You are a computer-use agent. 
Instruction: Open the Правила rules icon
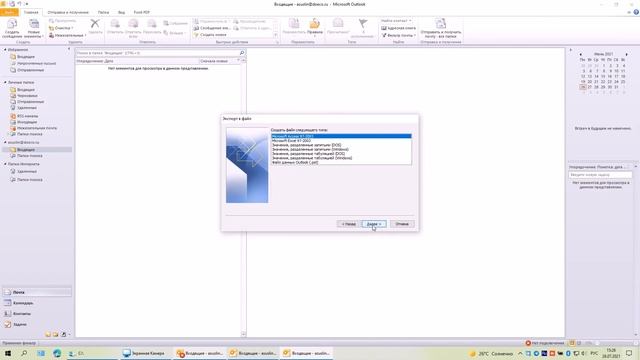click(x=314, y=24)
